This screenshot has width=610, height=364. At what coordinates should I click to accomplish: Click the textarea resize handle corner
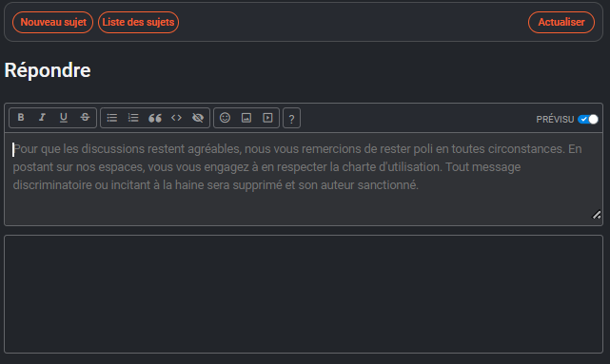[597, 215]
